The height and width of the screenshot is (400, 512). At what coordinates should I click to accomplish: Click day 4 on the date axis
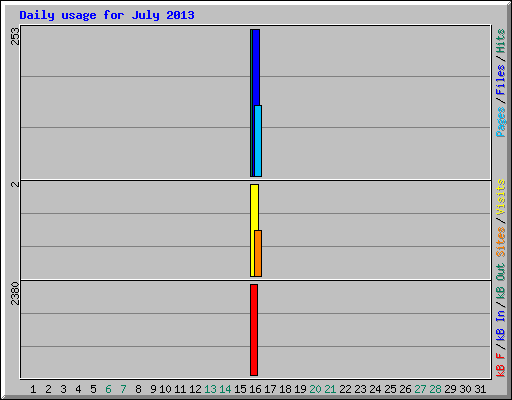tap(78, 389)
